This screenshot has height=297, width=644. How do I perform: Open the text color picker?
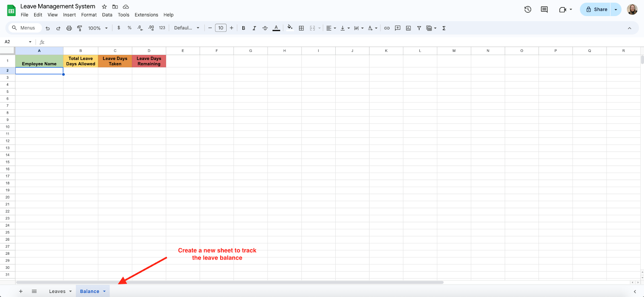[x=276, y=28]
